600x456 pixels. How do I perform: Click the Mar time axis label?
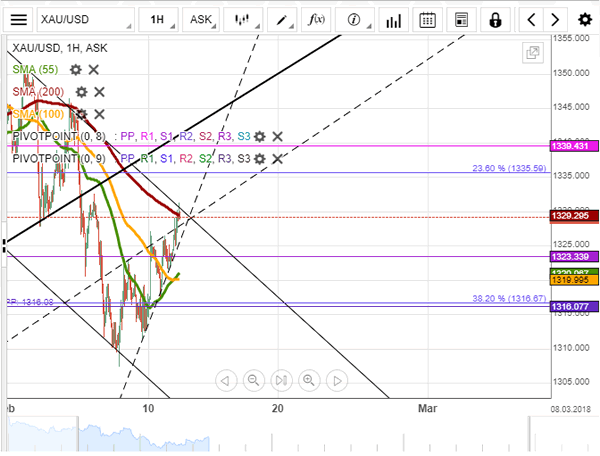click(427, 409)
